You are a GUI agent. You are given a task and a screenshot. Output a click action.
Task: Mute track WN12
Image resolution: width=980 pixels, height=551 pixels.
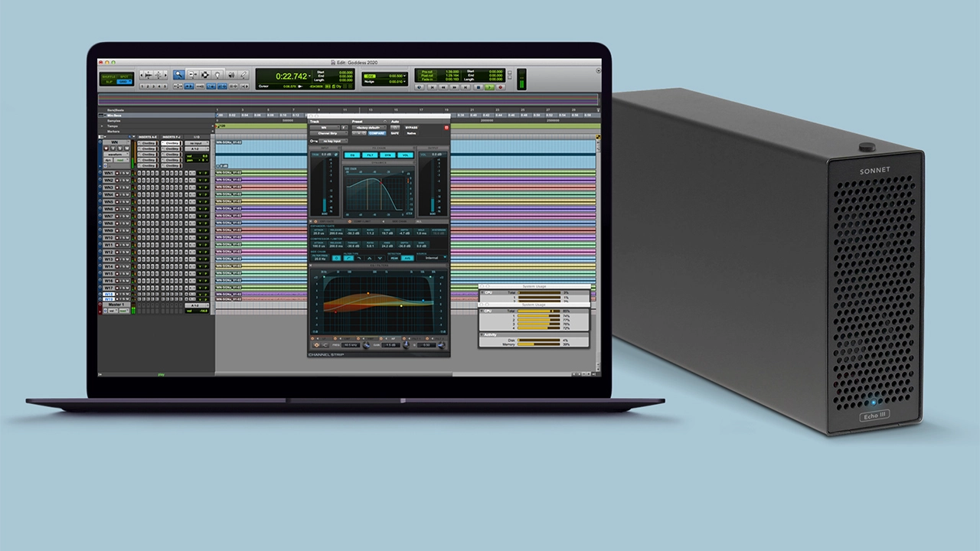[129, 252]
